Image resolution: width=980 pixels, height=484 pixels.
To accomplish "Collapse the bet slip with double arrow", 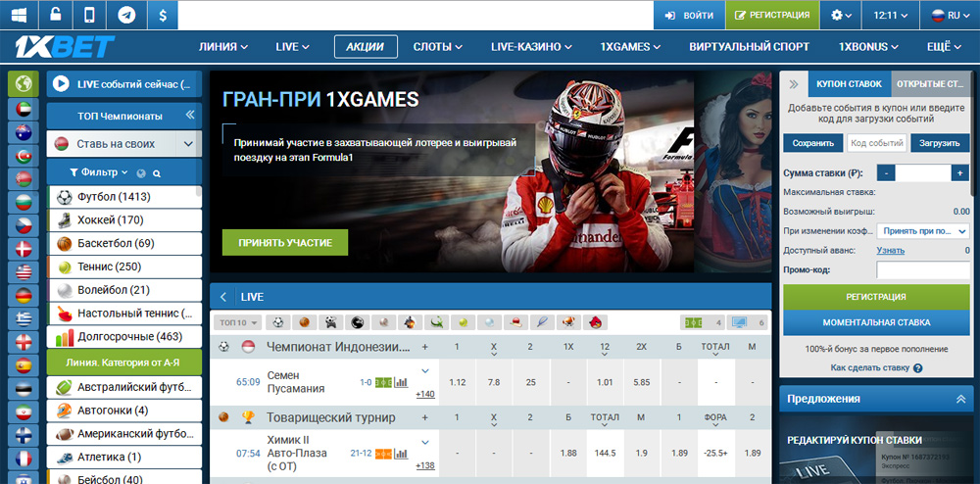I will click(x=794, y=83).
